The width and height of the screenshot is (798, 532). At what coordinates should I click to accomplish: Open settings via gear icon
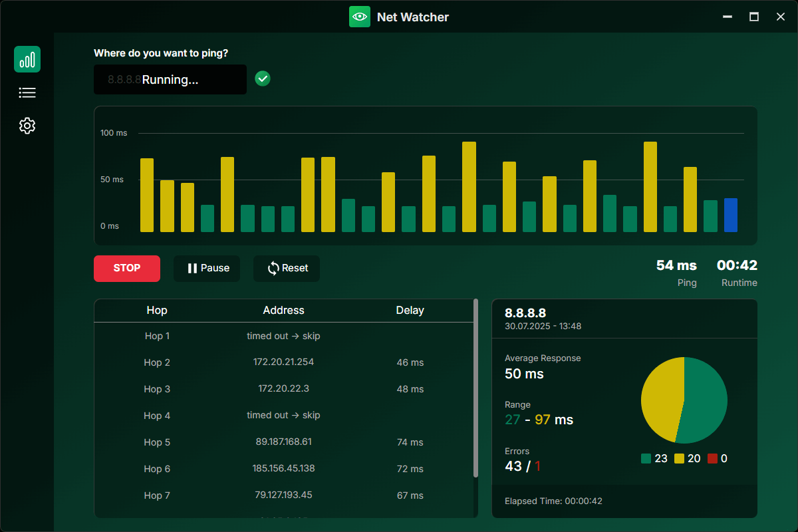click(27, 126)
